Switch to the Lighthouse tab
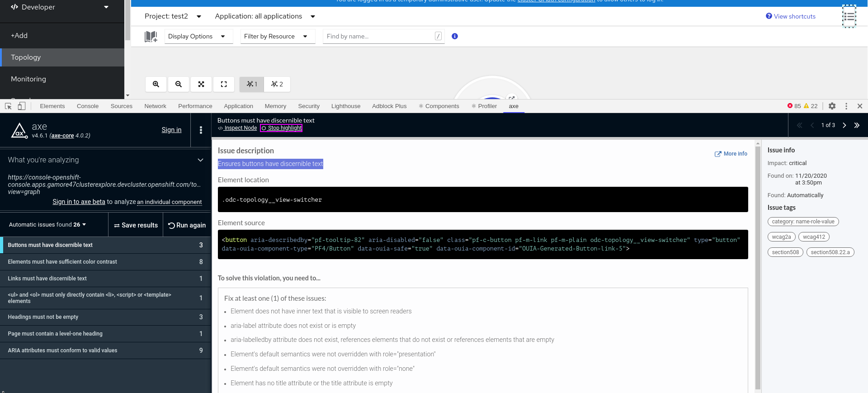 point(346,106)
